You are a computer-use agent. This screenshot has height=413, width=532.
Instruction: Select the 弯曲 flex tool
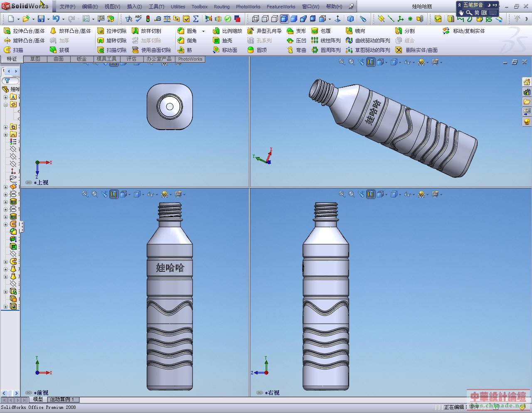pos(296,50)
